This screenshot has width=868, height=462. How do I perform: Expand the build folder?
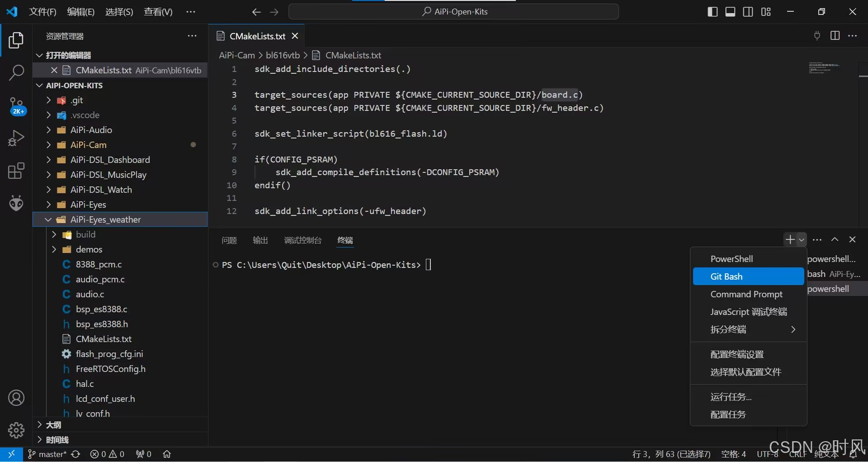tap(54, 235)
